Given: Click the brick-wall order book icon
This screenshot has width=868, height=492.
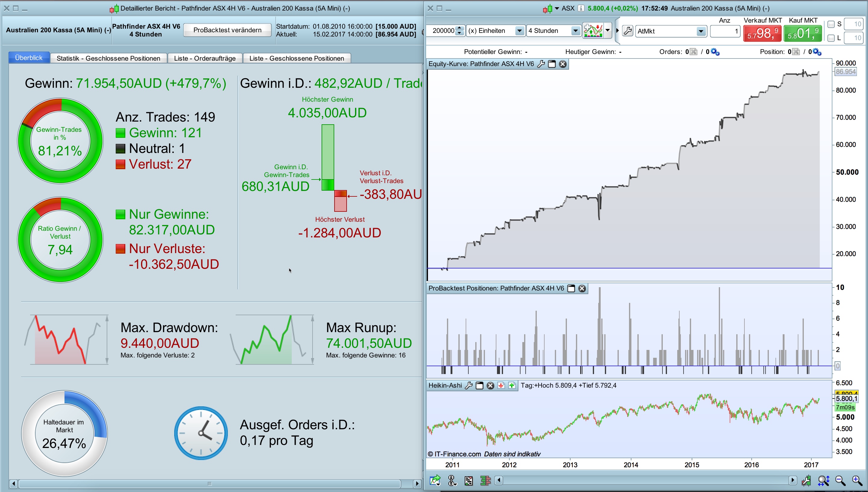Looking at the screenshot, I should (485, 480).
